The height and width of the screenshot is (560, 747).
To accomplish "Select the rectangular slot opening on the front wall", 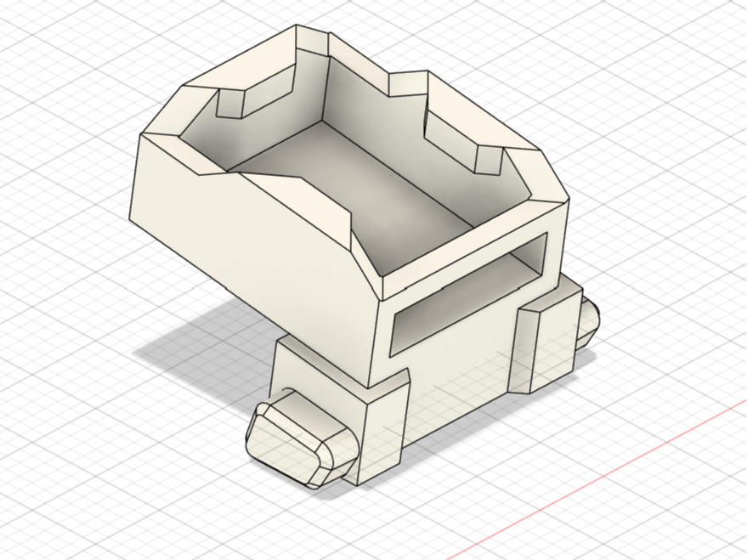I will coord(469,294).
